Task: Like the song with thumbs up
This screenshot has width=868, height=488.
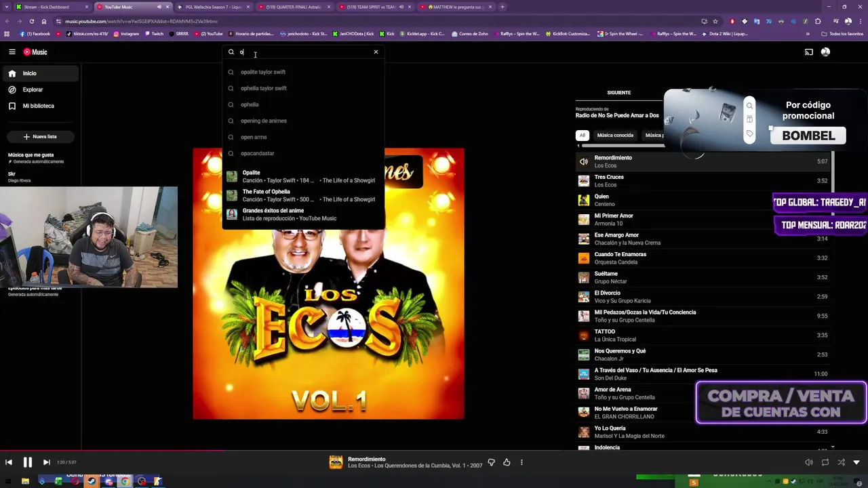Action: click(x=507, y=462)
